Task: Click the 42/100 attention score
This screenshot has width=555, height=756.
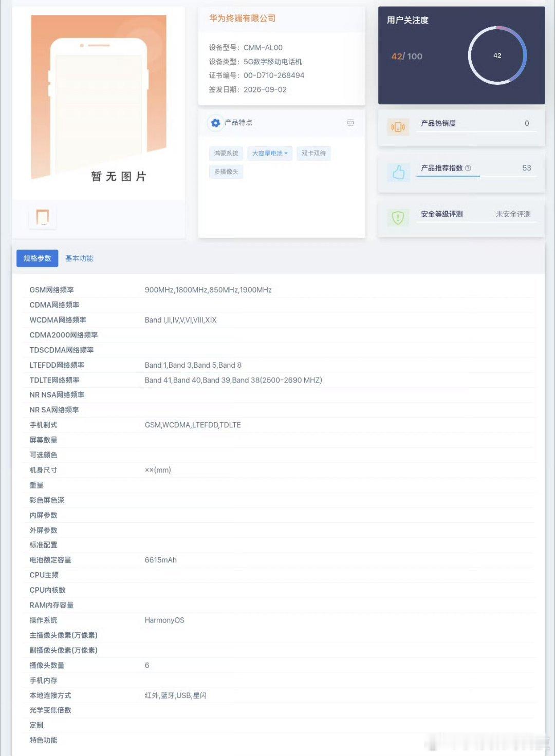Action: (407, 56)
